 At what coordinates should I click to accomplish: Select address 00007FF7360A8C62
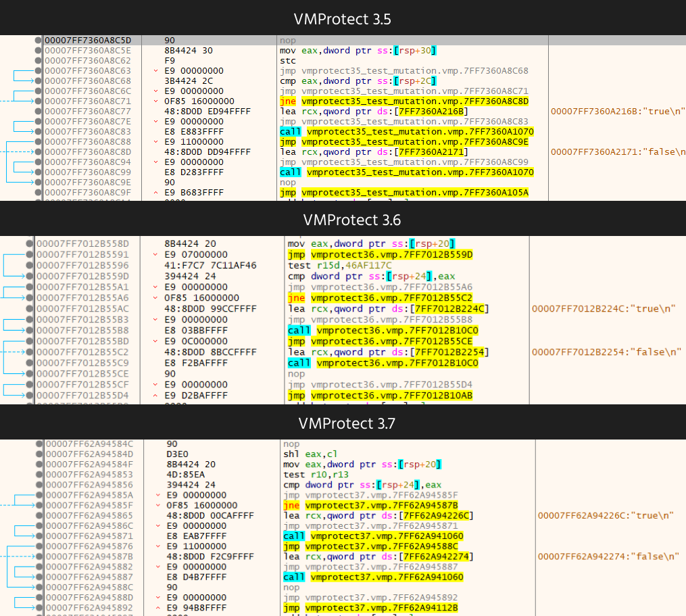(x=87, y=61)
